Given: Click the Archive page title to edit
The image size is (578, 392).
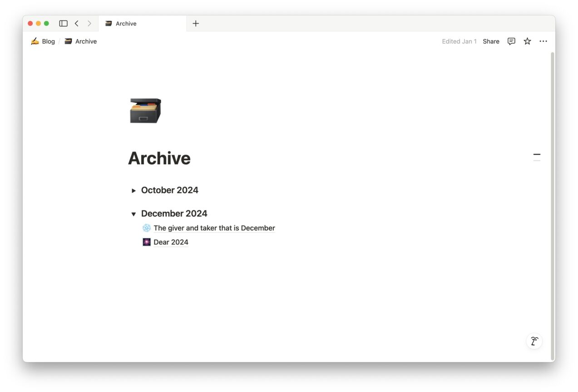Looking at the screenshot, I should [159, 158].
